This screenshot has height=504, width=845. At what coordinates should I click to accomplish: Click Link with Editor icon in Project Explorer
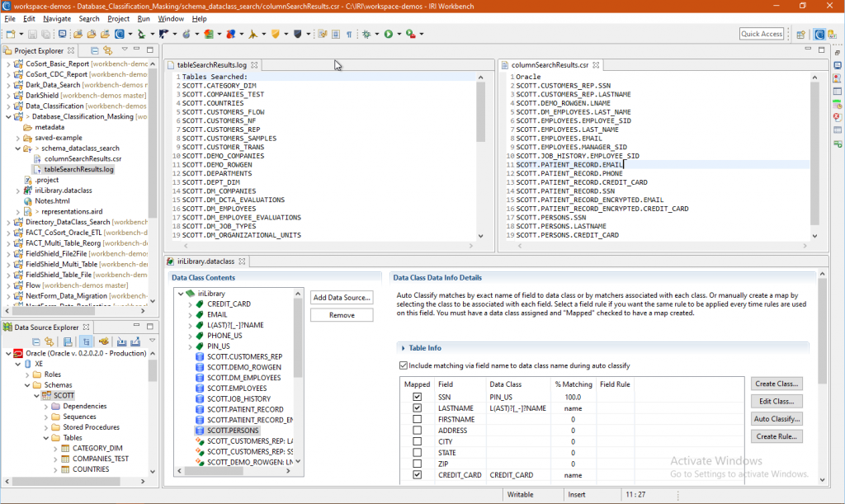(x=108, y=50)
